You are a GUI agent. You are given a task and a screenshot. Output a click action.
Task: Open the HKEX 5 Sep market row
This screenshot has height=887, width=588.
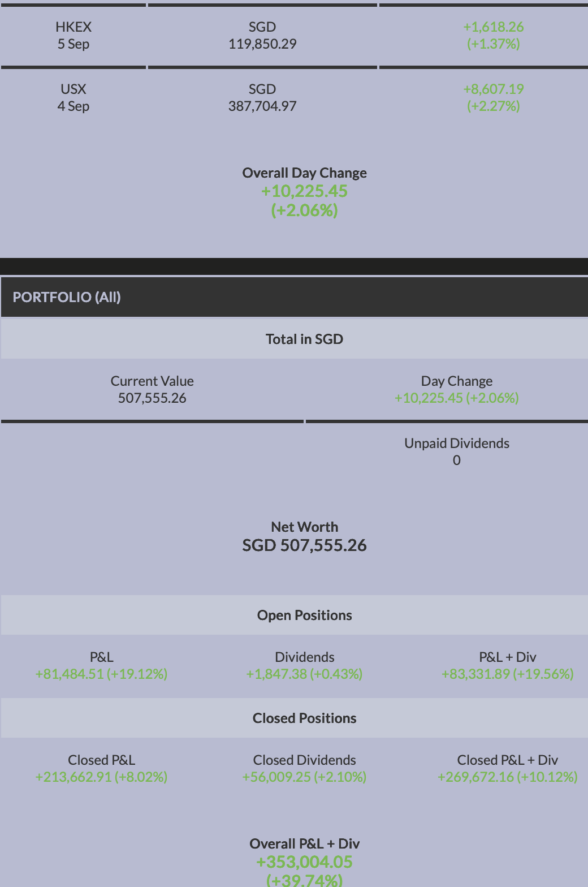(x=73, y=36)
